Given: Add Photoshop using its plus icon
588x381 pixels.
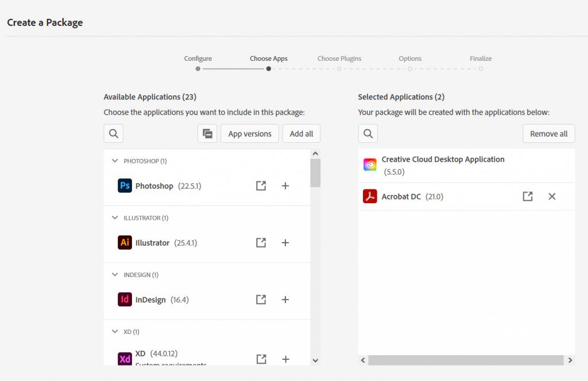Looking at the screenshot, I should (285, 185).
